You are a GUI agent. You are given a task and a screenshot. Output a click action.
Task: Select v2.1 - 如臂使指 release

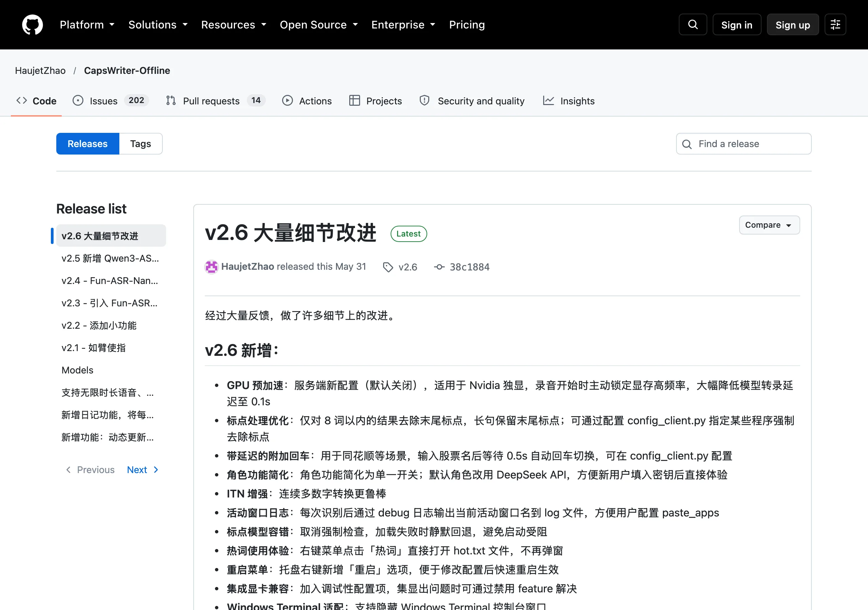[x=111, y=347]
